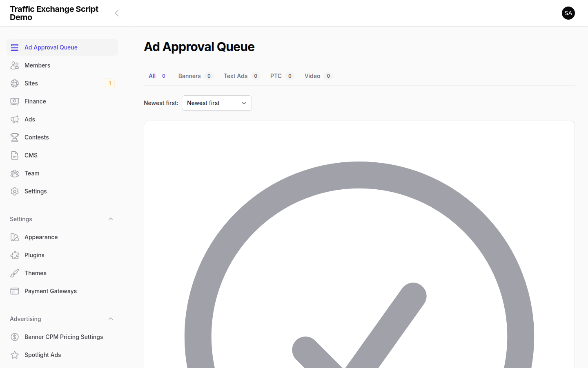588x368 pixels.
Task: Click the Finance money icon
Action: point(14,101)
